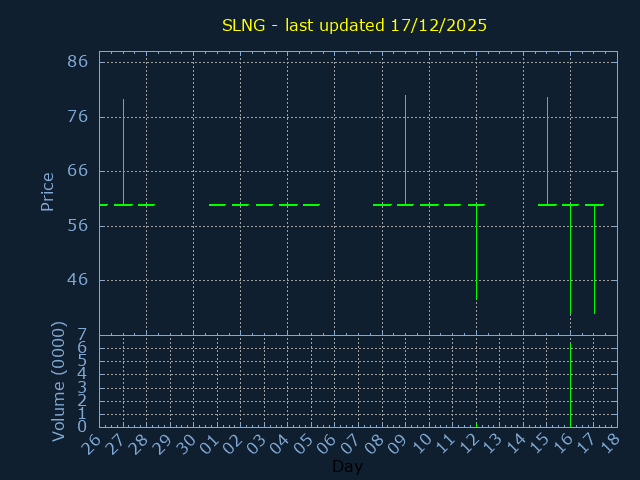Click the green price dash on day 03

pyautogui.click(x=264, y=205)
